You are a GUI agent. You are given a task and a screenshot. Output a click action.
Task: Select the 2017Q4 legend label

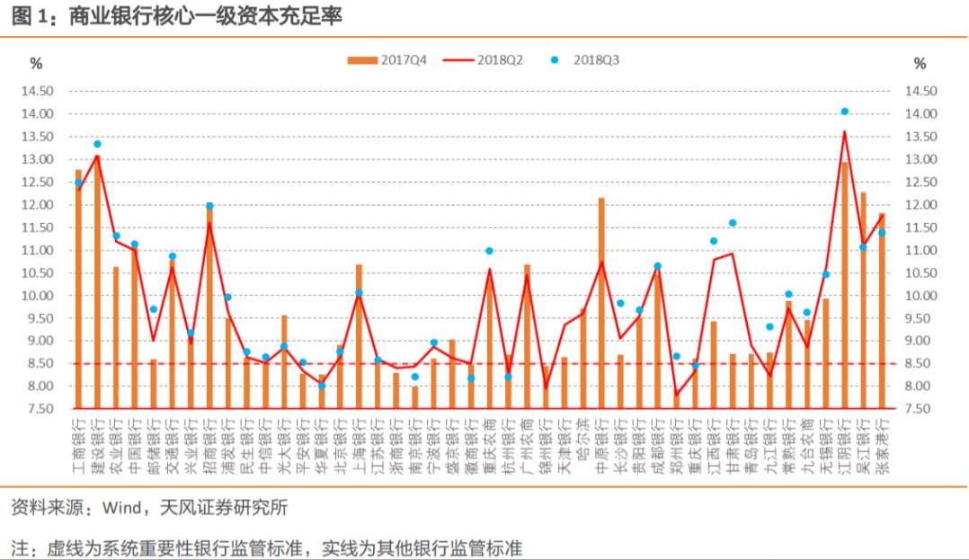(404, 60)
